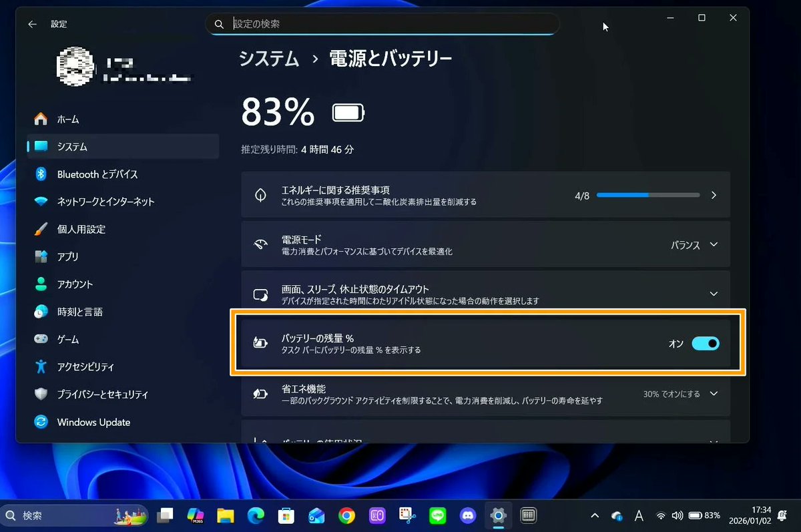Click the プライバシーとセキュリティ shield icon

(x=41, y=394)
